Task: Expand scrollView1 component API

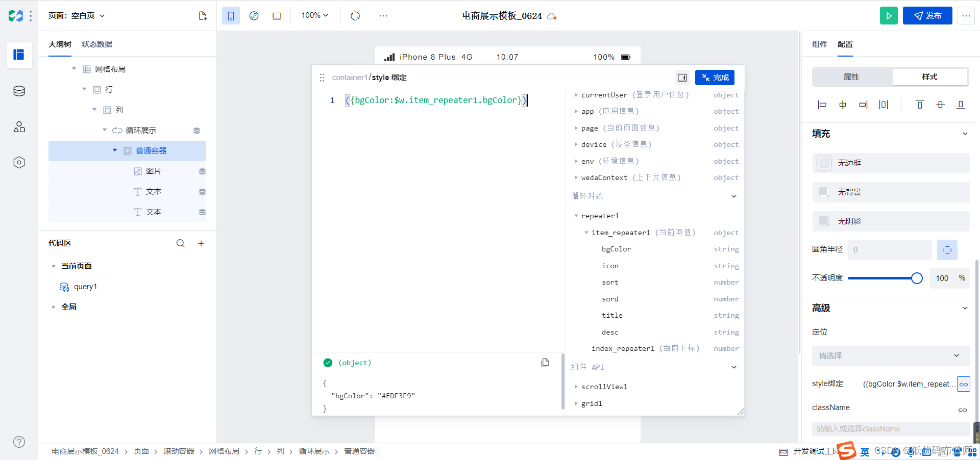Action: point(576,387)
